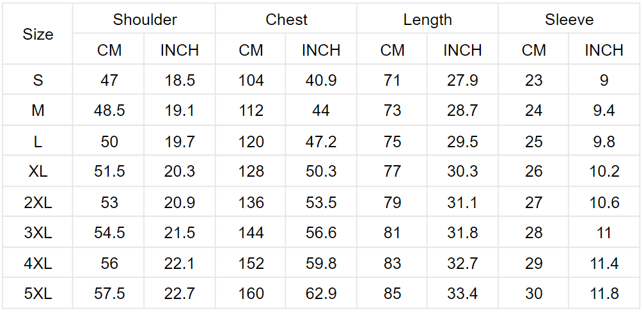The height and width of the screenshot is (315, 644).
Task: Click chest inch value 47.2
Action: click(x=321, y=141)
